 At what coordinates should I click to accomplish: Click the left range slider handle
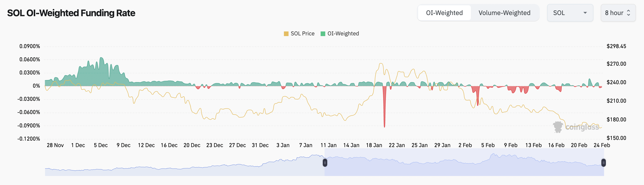click(x=325, y=163)
